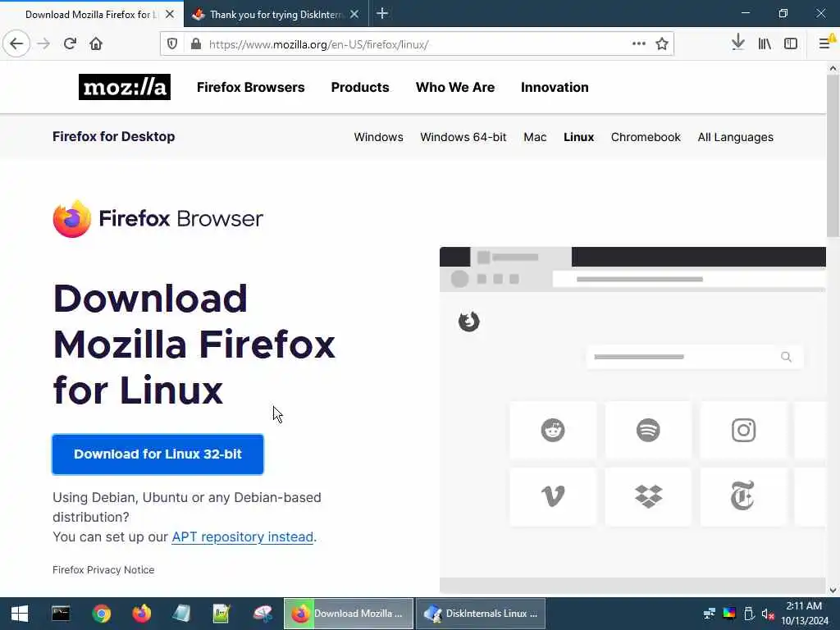Click the forward navigation arrow
The width and height of the screenshot is (840, 630).
pyautogui.click(x=43, y=43)
